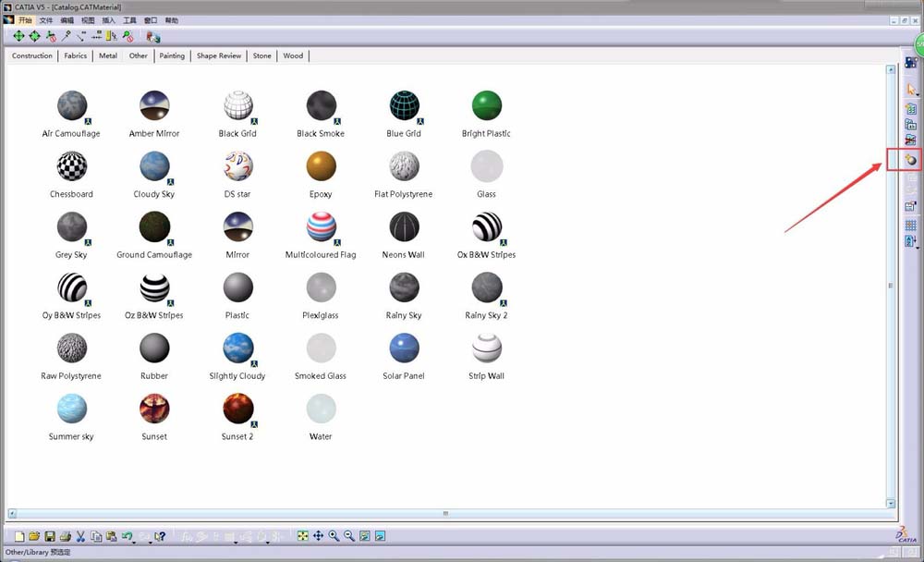Click the blue grid icon in right toolbar
Image resolution: width=924 pixels, height=562 pixels.
(x=910, y=226)
